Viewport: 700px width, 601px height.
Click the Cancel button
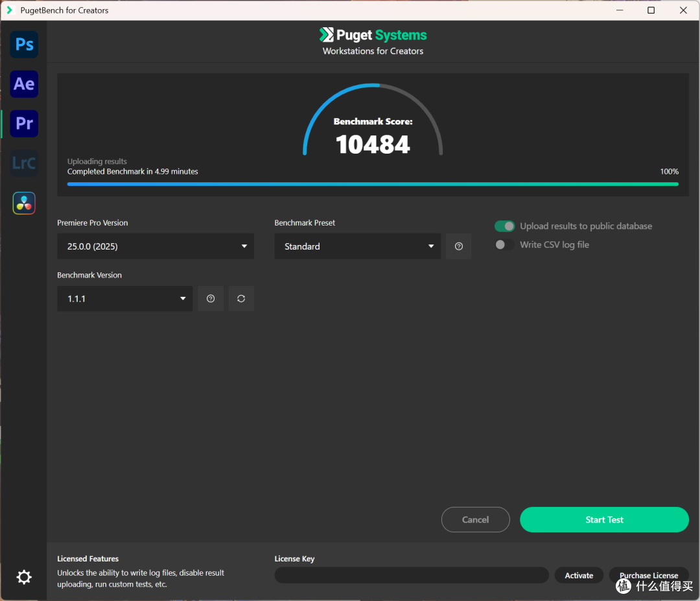tap(475, 519)
